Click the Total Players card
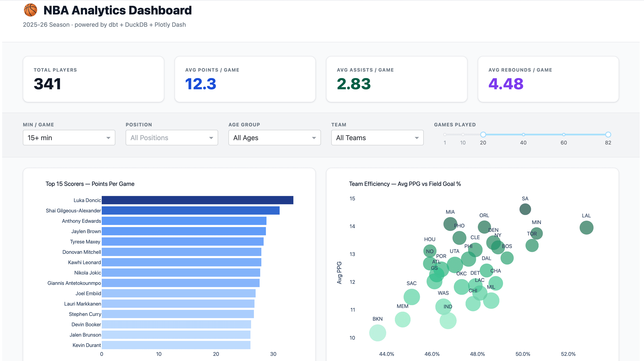 pos(94,79)
